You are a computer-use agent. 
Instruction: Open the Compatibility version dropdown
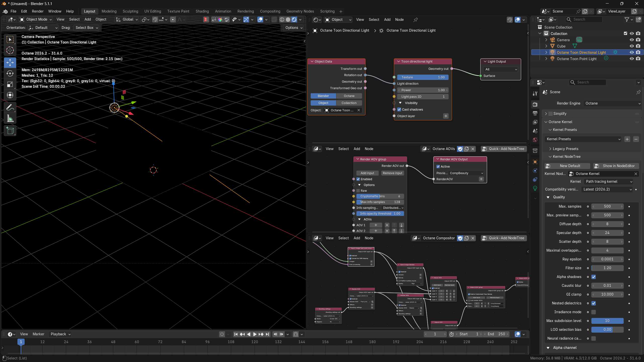607,189
